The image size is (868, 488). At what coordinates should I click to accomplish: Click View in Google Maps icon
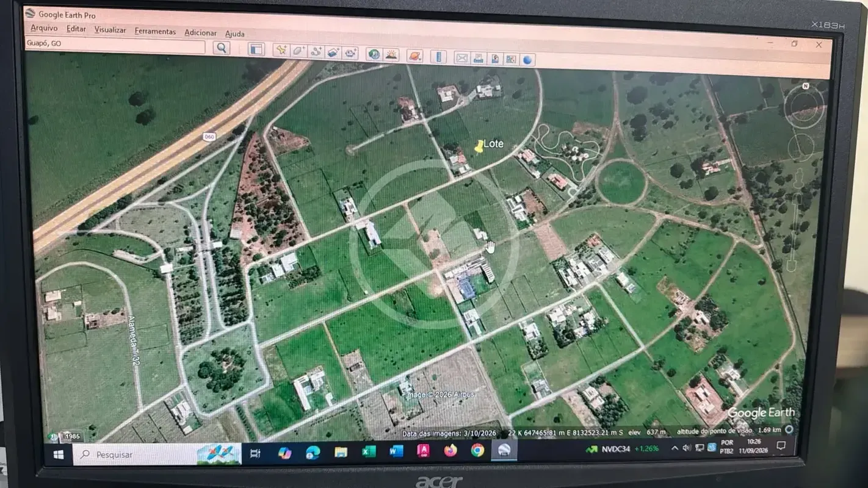tap(512, 60)
